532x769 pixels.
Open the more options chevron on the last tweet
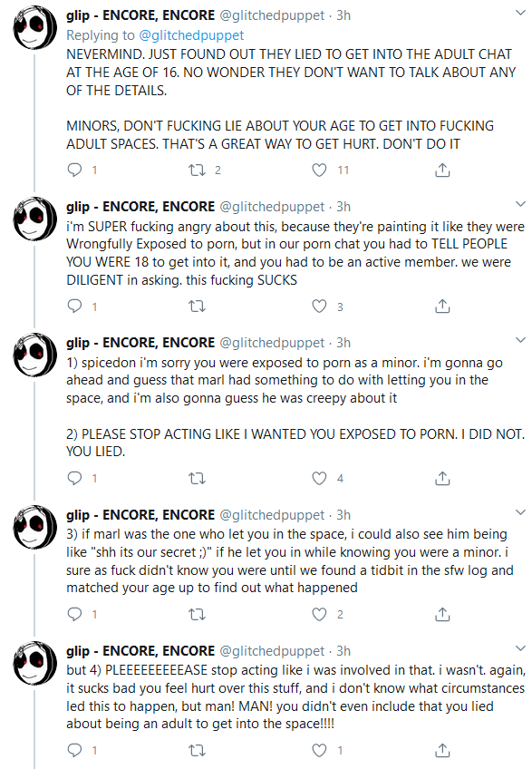[520, 648]
